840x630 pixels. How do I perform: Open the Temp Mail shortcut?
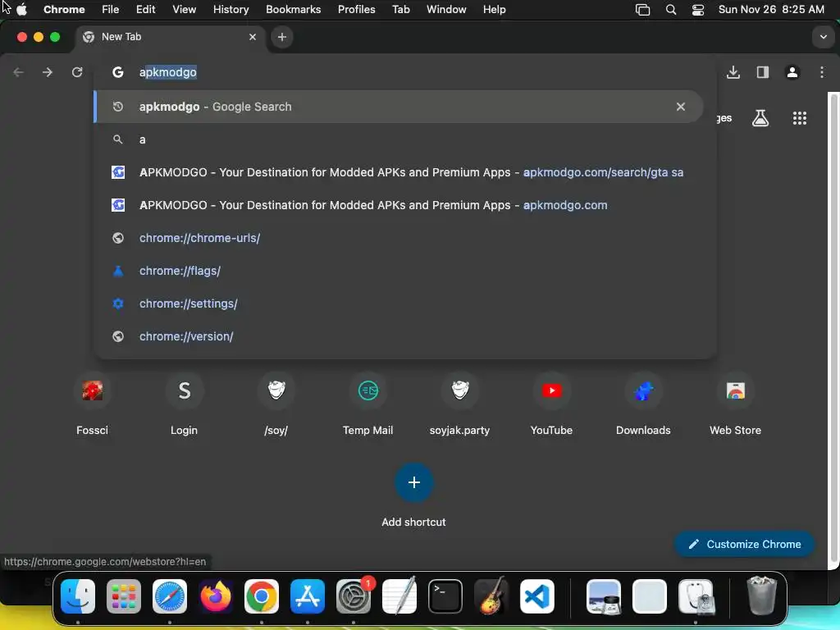368,403
